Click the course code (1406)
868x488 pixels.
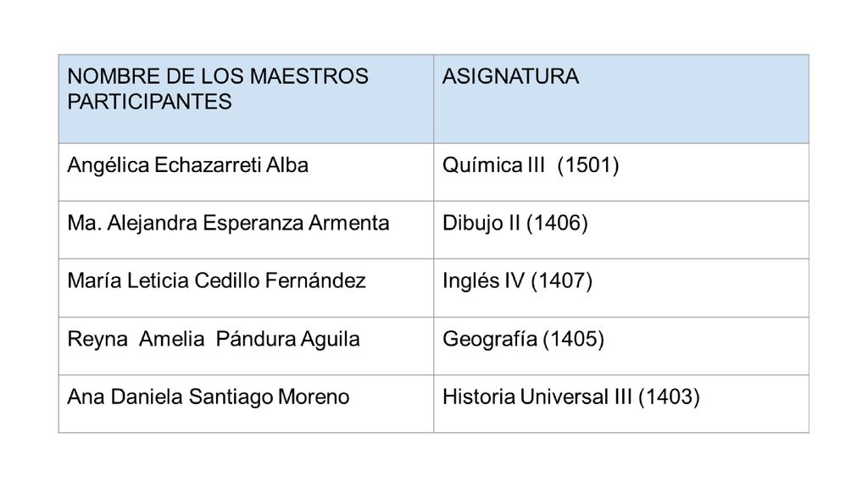click(557, 224)
